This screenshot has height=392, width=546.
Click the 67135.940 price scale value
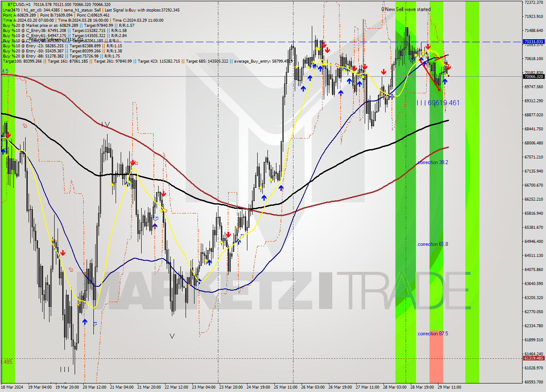pyautogui.click(x=533, y=171)
